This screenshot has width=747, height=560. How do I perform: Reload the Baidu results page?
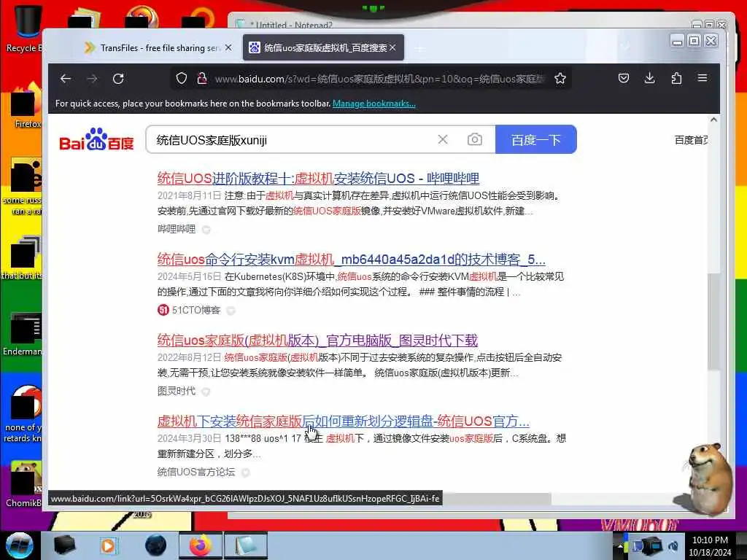(x=118, y=79)
